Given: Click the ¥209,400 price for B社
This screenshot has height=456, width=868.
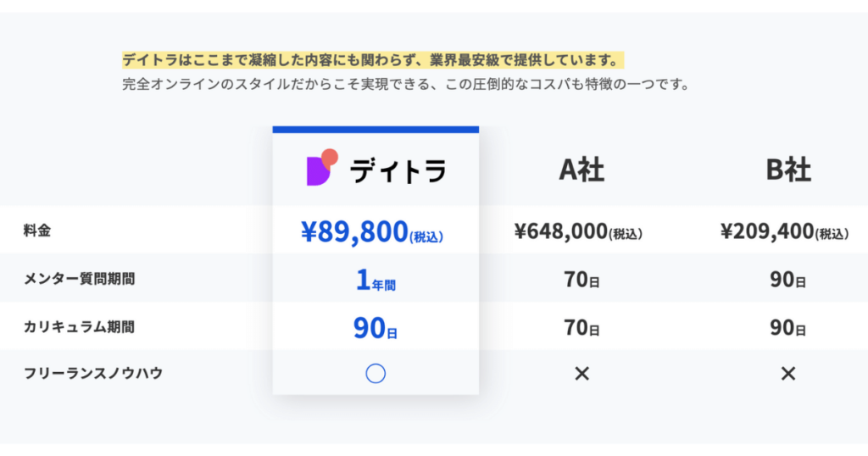Looking at the screenshot, I should (784, 231).
